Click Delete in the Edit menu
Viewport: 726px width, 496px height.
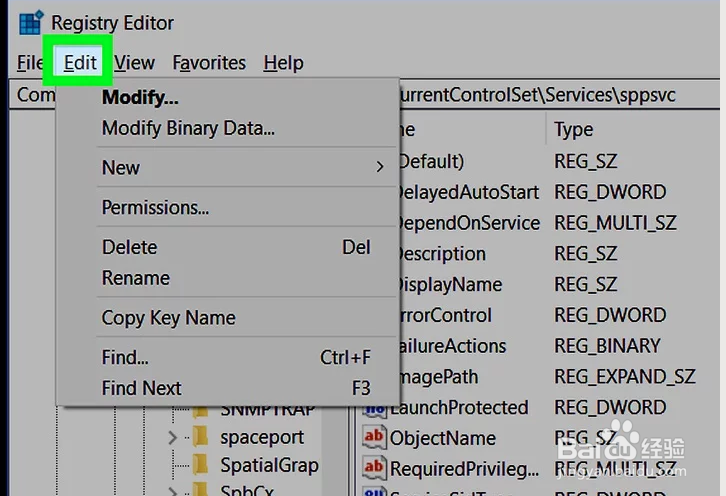pyautogui.click(x=129, y=247)
